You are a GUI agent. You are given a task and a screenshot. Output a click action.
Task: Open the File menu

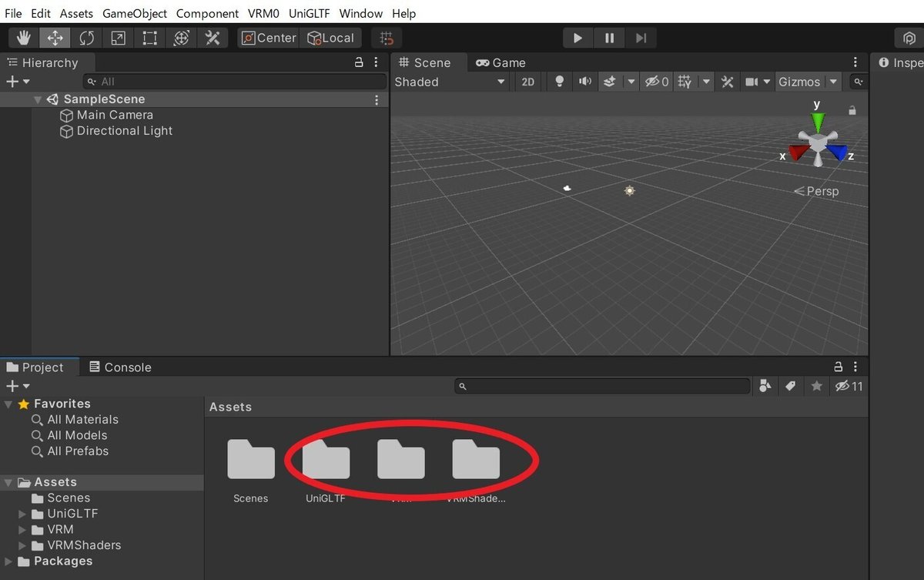[x=13, y=13]
